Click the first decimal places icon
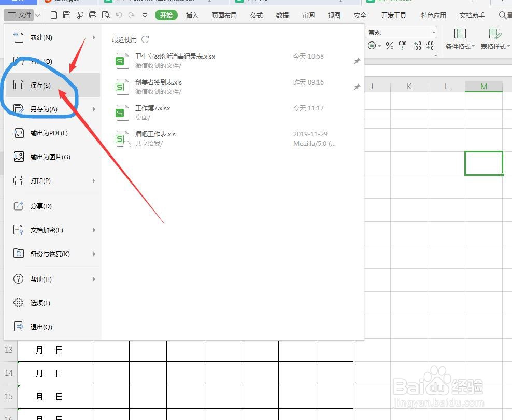The image size is (512, 420). pyautogui.click(x=417, y=46)
